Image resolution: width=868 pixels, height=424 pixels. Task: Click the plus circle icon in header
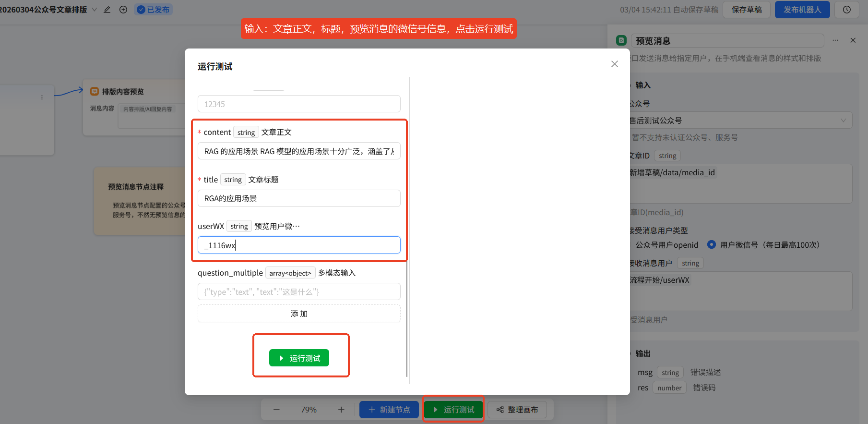point(123,10)
